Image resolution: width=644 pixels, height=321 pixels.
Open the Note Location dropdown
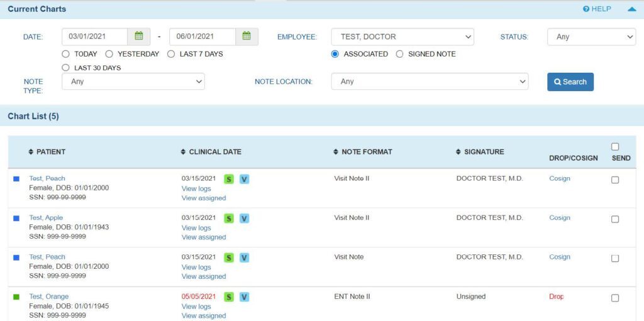tap(430, 82)
